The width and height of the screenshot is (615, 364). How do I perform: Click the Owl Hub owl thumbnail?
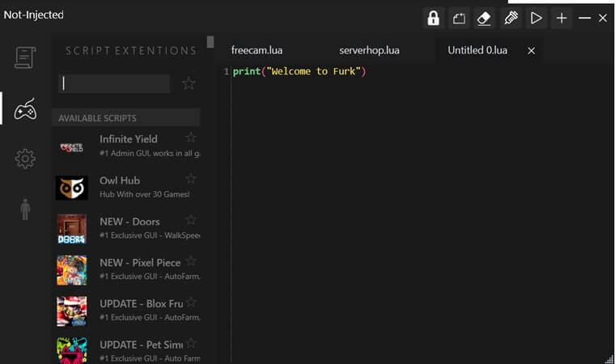click(x=71, y=188)
